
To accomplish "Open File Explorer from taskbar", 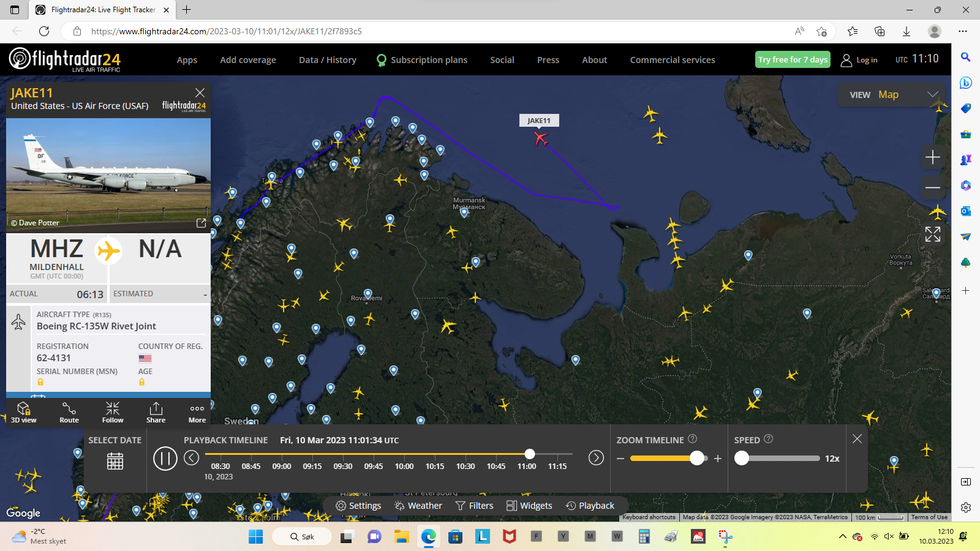I will 401,536.
